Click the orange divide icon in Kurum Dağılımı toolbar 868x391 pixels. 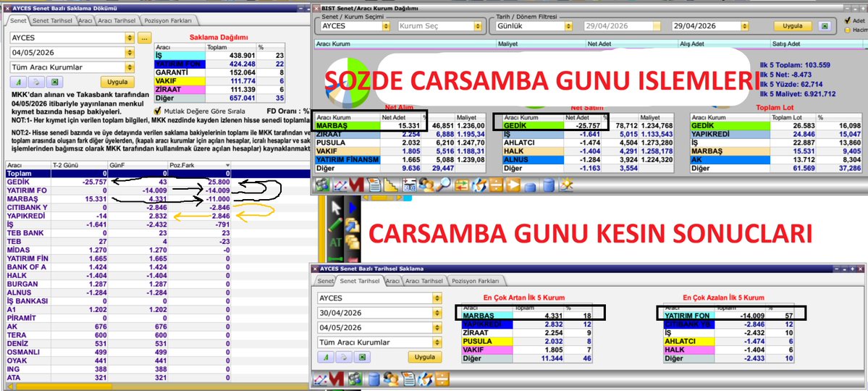(x=496, y=185)
